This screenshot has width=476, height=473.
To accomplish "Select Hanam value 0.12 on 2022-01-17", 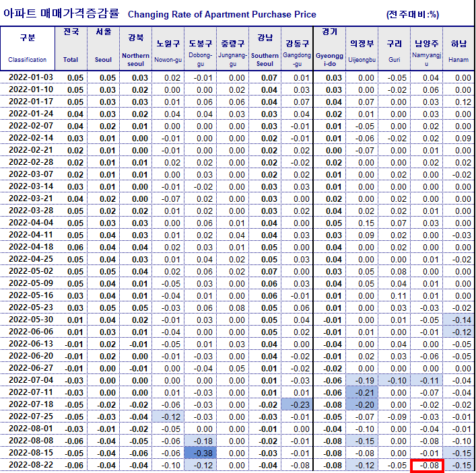I will click(458, 102).
